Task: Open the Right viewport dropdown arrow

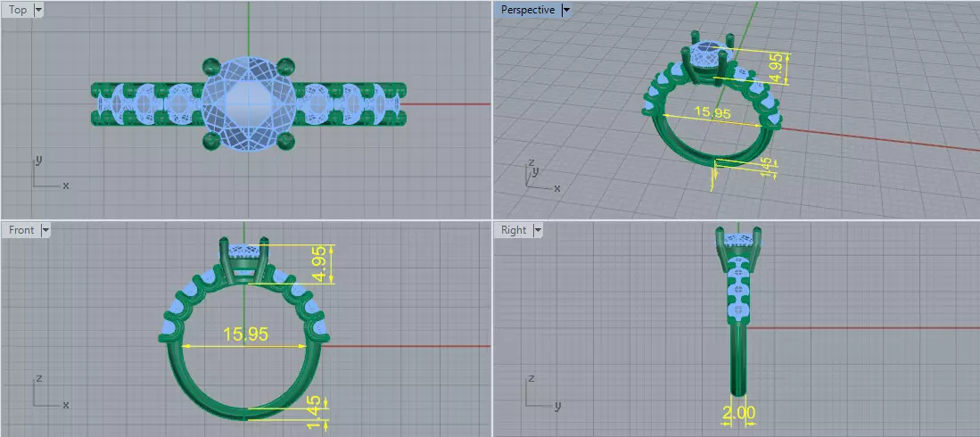Action: coord(538,230)
